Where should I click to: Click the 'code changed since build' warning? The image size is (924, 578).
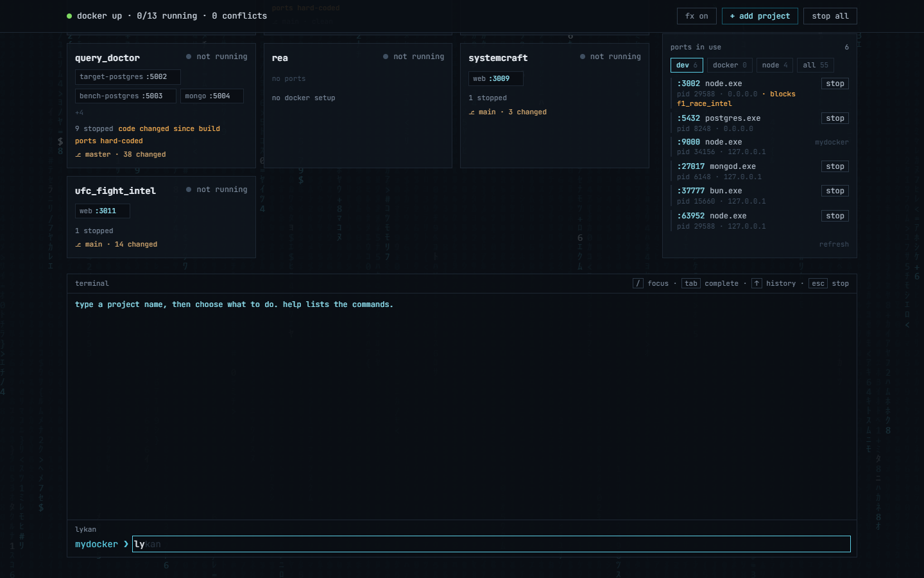pyautogui.click(x=169, y=129)
